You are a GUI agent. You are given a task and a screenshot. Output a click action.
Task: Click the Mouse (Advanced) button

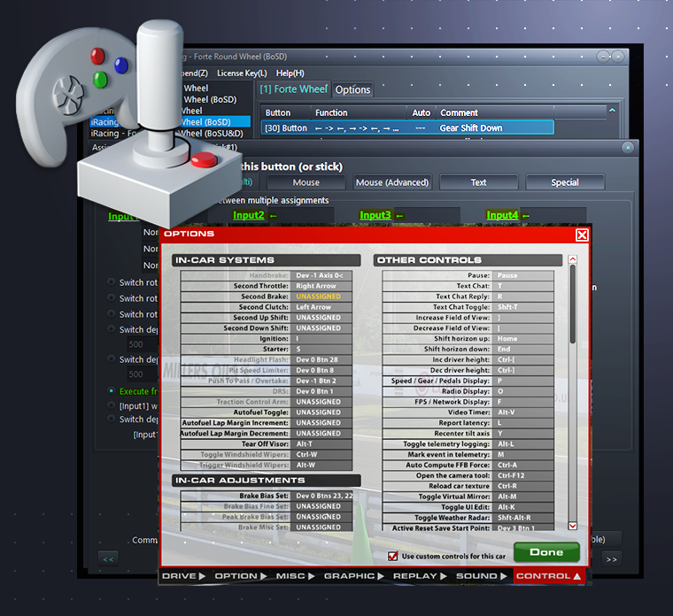pyautogui.click(x=392, y=182)
